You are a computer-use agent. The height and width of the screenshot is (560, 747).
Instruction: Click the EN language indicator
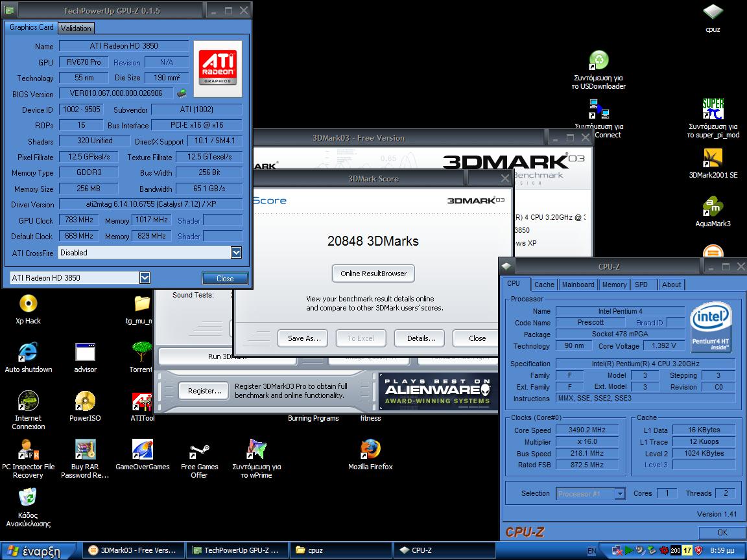591,551
